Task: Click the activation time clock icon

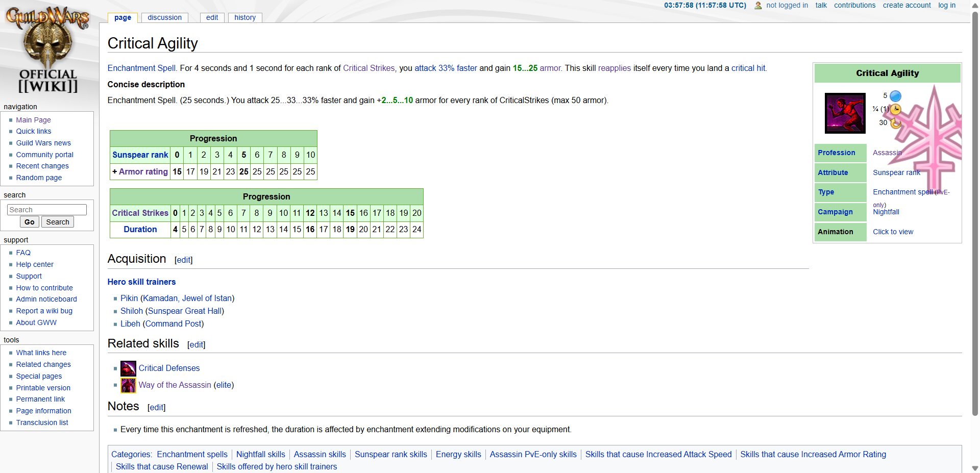Action: point(895,109)
